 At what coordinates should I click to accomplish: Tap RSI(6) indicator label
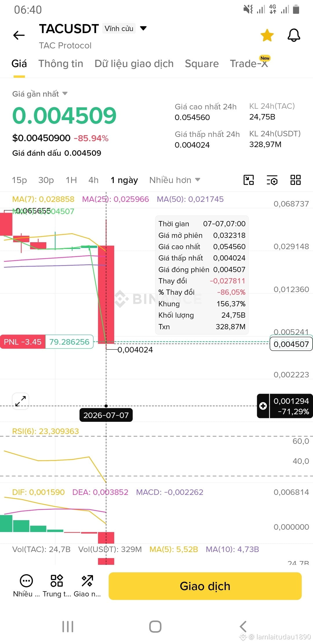pyautogui.click(x=46, y=431)
